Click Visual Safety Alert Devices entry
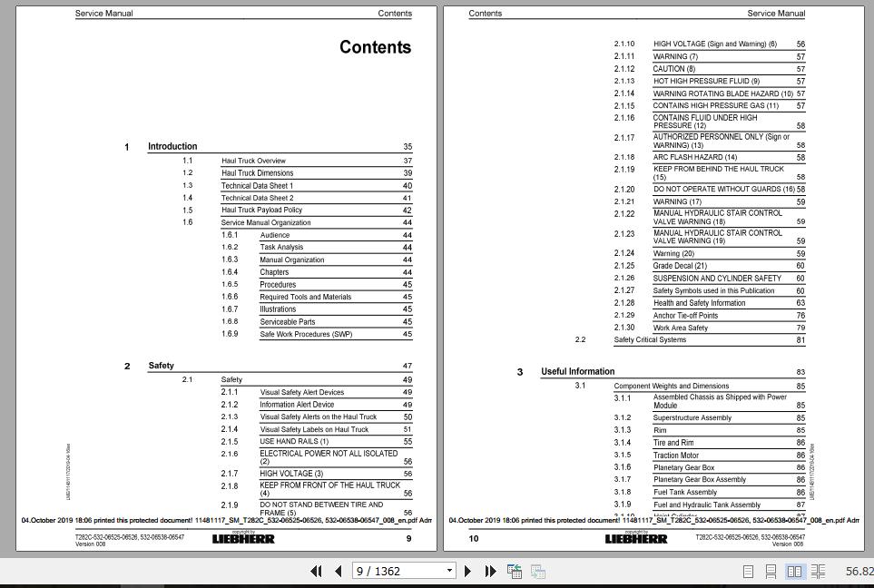 [302, 392]
